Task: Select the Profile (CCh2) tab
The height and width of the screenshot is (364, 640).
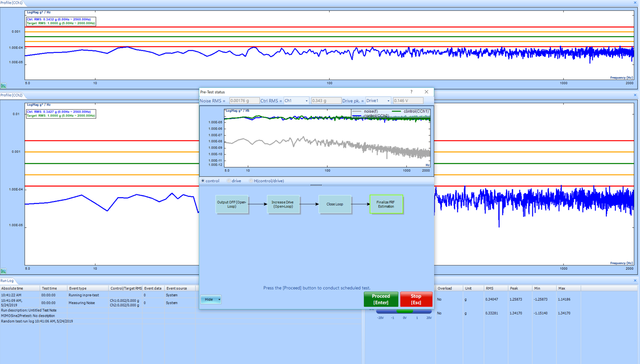Action: [x=12, y=95]
